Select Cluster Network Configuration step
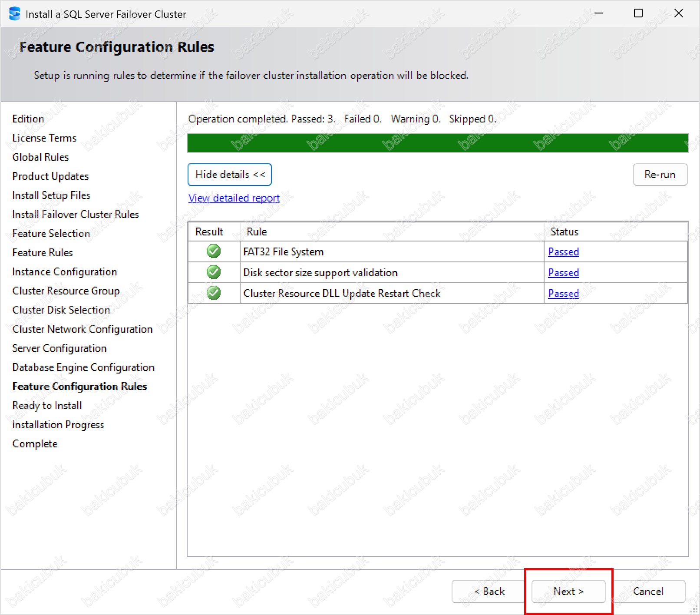700x615 pixels. 83,329
